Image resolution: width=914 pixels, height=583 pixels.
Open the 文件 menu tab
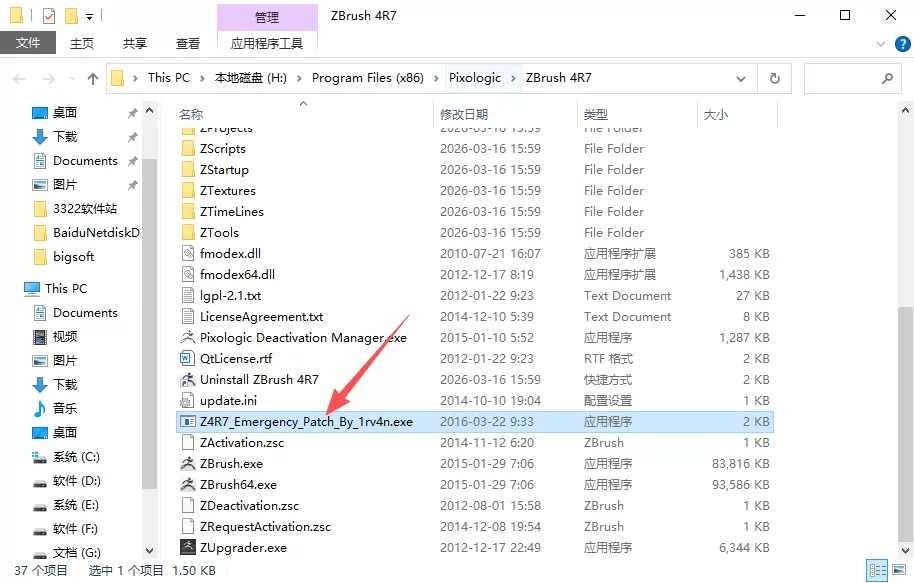coord(28,43)
